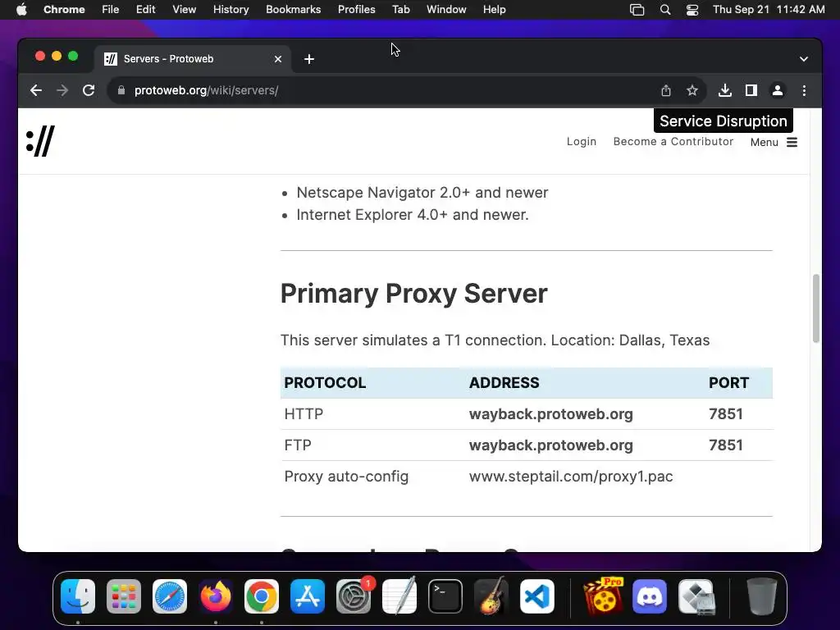Viewport: 840px width, 630px height.
Task: Launch Visual Studio Code from Dock
Action: click(x=537, y=596)
